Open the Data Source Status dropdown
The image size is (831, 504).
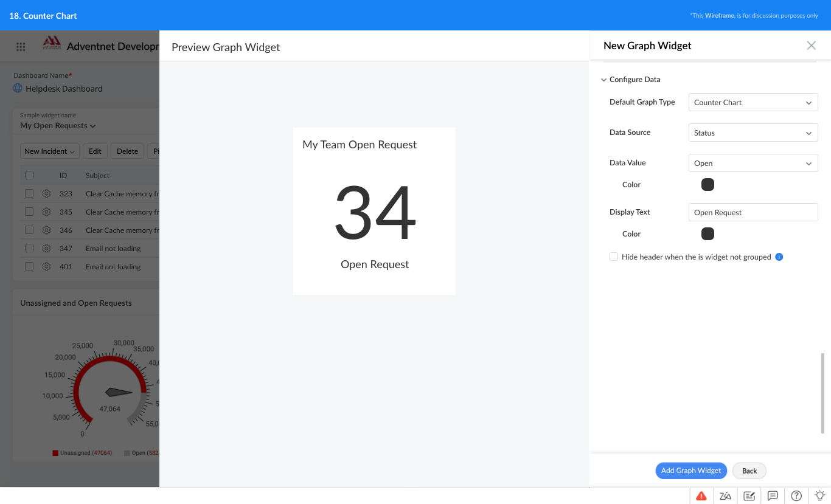753,133
